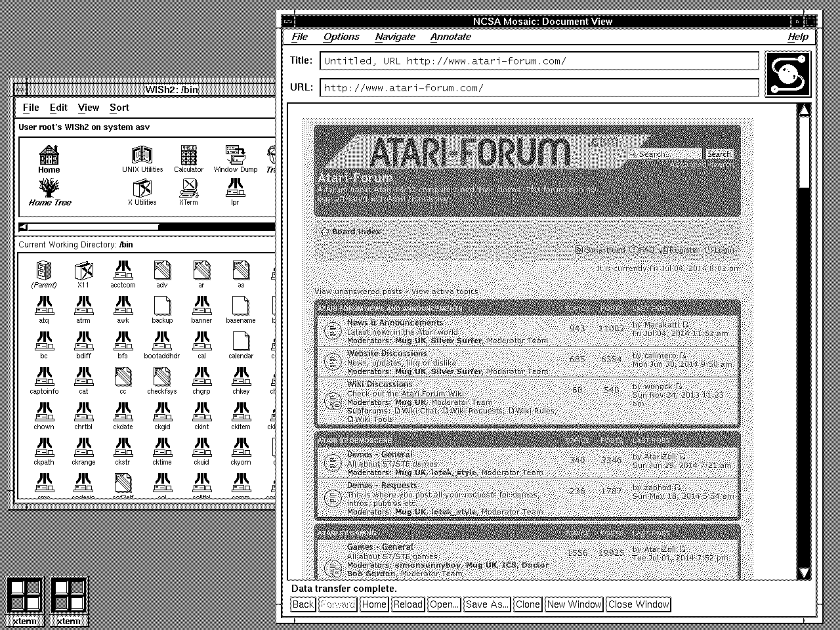
Task: Launch the Window Dump tool icon
Action: (235, 155)
